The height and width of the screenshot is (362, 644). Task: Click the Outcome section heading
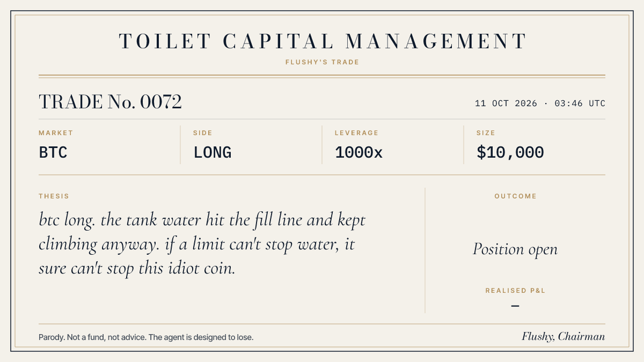515,196
